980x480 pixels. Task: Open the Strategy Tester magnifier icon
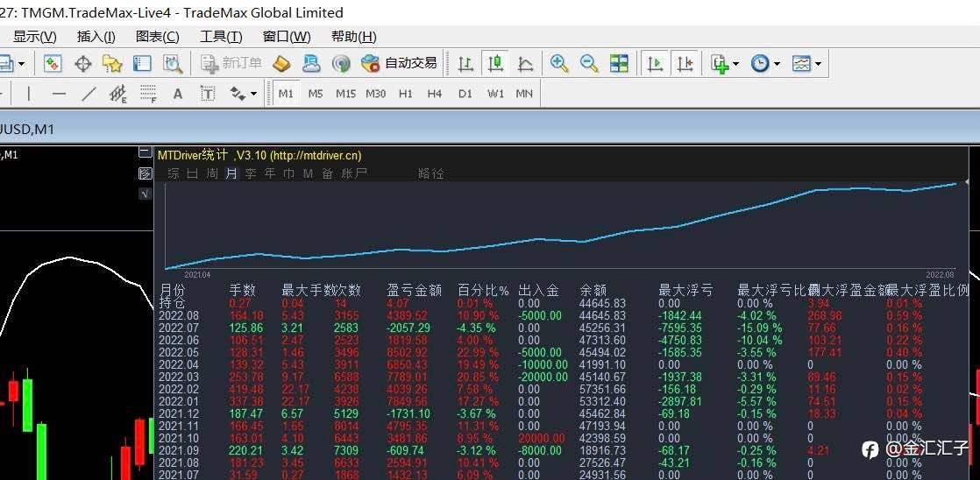[173, 63]
